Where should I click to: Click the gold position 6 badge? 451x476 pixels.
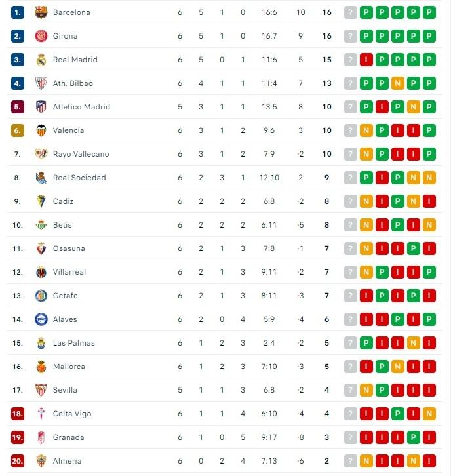(x=18, y=130)
